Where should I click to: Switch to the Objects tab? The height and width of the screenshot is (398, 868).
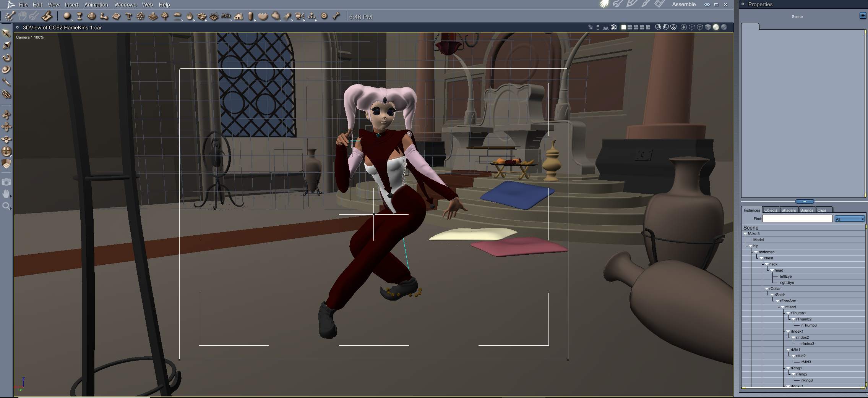pyautogui.click(x=771, y=210)
